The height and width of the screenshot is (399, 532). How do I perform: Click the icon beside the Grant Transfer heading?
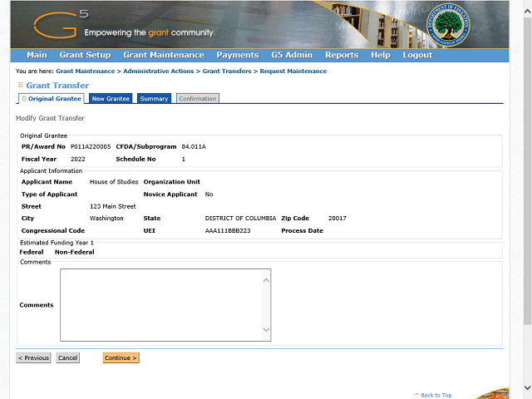click(x=20, y=85)
